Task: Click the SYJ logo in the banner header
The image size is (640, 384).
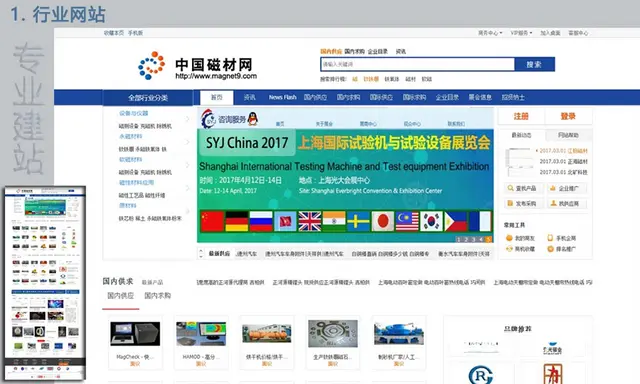Action: point(208,119)
